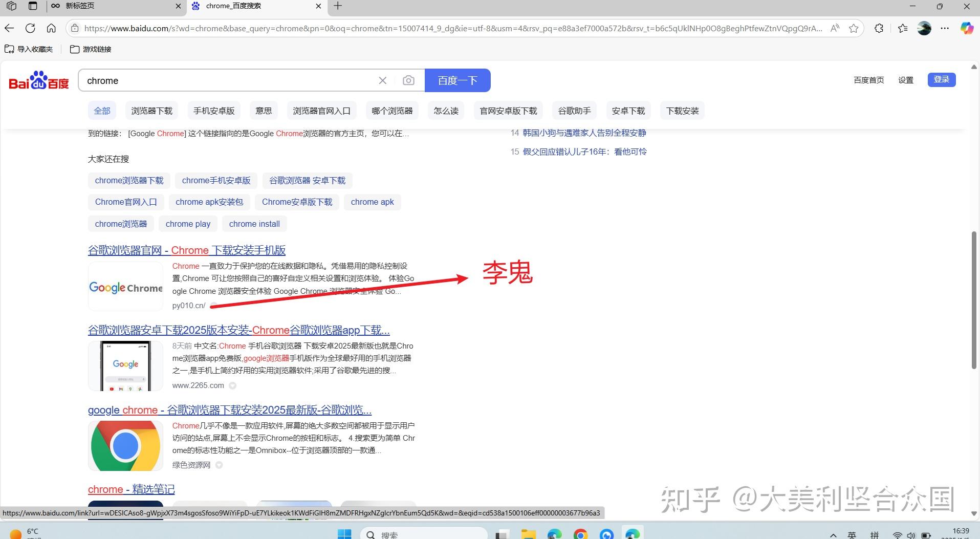This screenshot has height=539, width=980.
Task: Open the chrome - 精选笔记 link
Action: (x=132, y=489)
